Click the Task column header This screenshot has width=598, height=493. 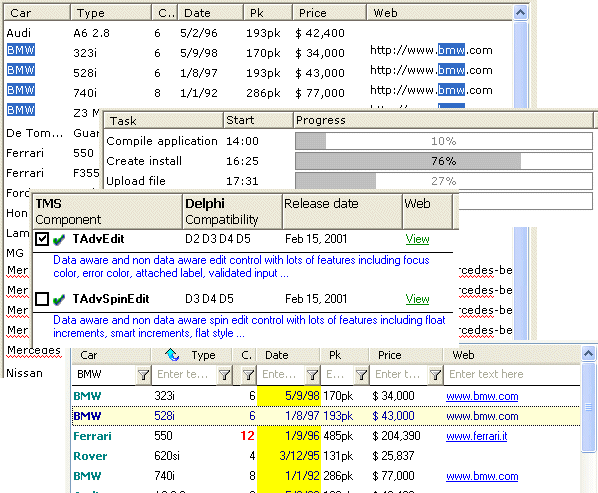pos(164,120)
